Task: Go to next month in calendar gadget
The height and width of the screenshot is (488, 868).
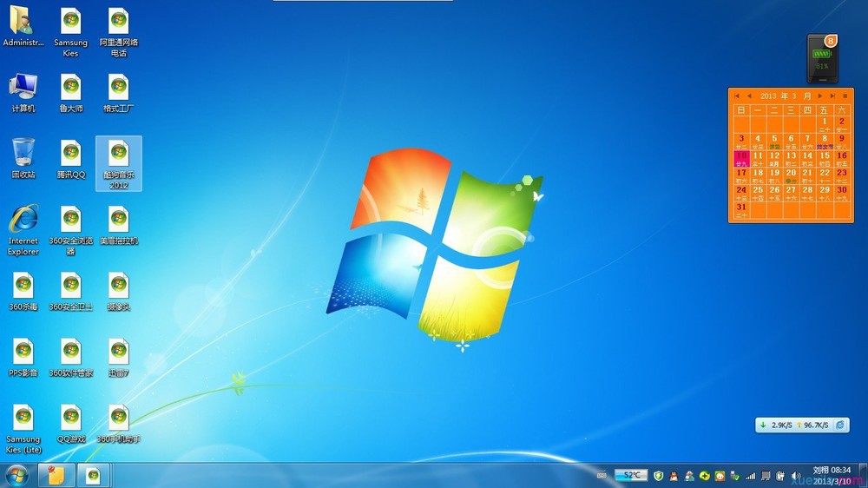Action: (x=820, y=96)
